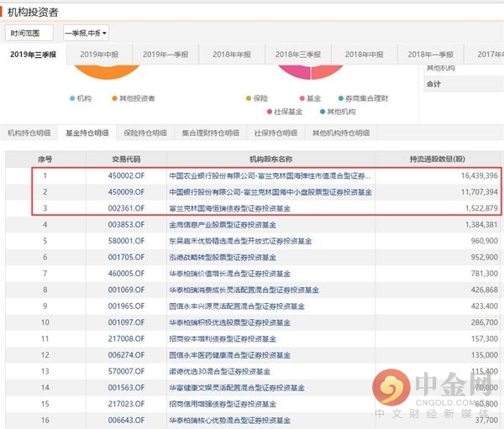
Task: Open 招商信用增强债券型 fund link
Action: (x=223, y=404)
